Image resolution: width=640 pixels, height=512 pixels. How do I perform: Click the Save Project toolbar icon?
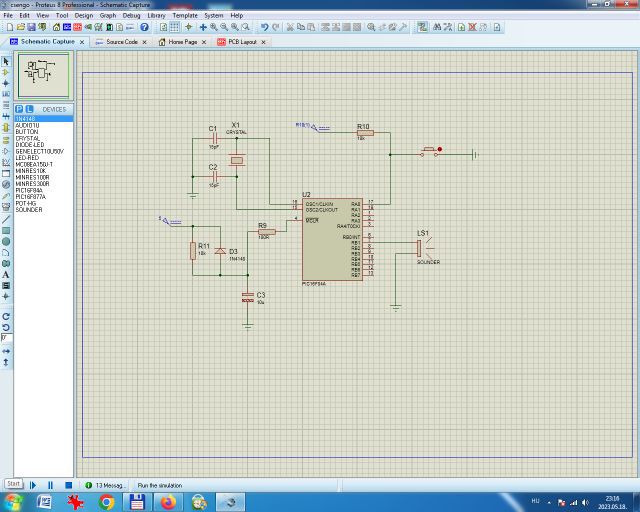tap(29, 27)
